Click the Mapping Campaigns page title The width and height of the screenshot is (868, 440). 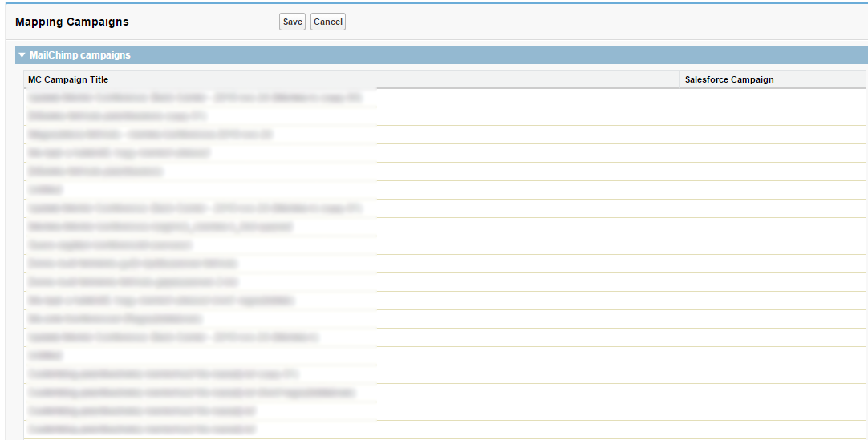coord(72,22)
